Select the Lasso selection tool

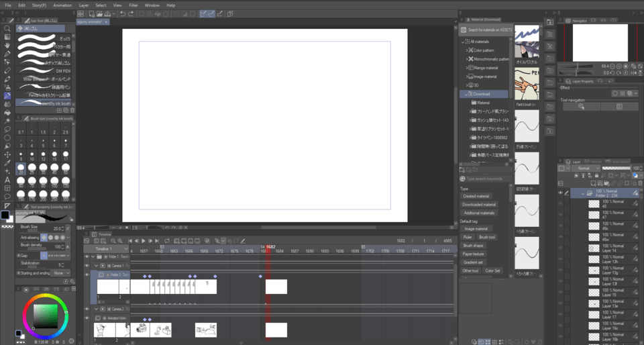[x=7, y=130]
